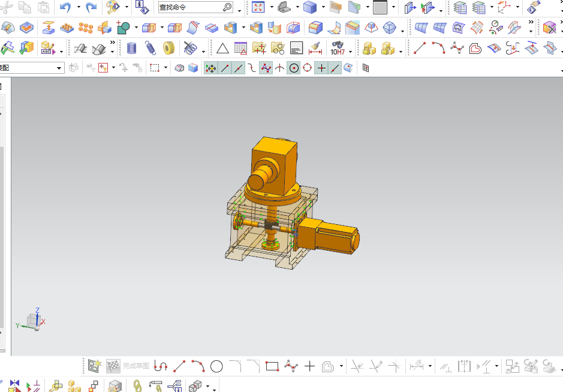The height and width of the screenshot is (392, 563).
Task: Expand the Unite boolean dropdown arrow
Action: (x=136, y=28)
